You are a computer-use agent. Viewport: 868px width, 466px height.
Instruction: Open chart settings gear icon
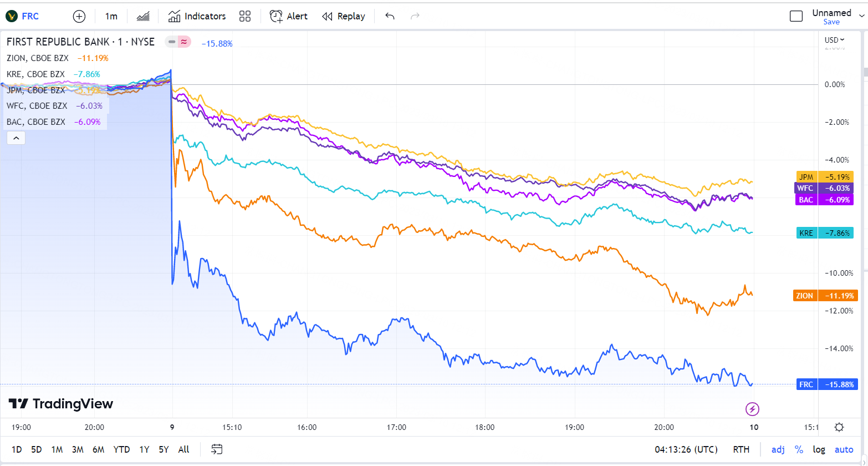click(x=839, y=427)
